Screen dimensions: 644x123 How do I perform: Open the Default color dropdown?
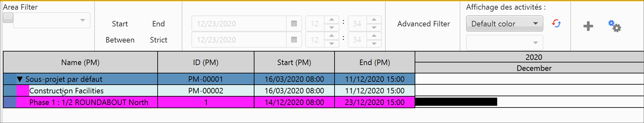(x=504, y=24)
